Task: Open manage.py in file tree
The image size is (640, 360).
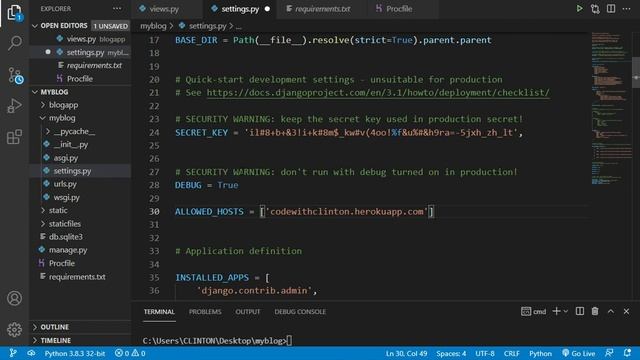Action: pos(68,250)
